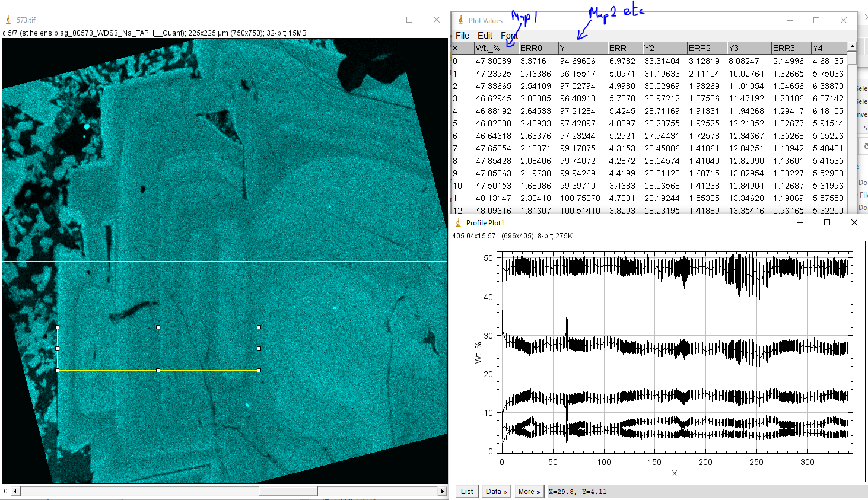Click the ImageJ microscope icon of 573.tif window
Screen dimensions: 868x500
(x=8, y=20)
